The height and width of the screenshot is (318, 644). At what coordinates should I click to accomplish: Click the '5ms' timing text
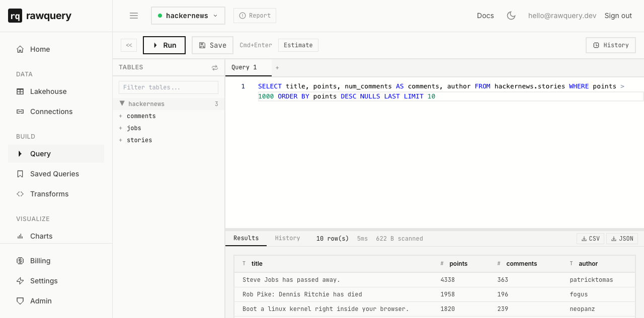362,239
